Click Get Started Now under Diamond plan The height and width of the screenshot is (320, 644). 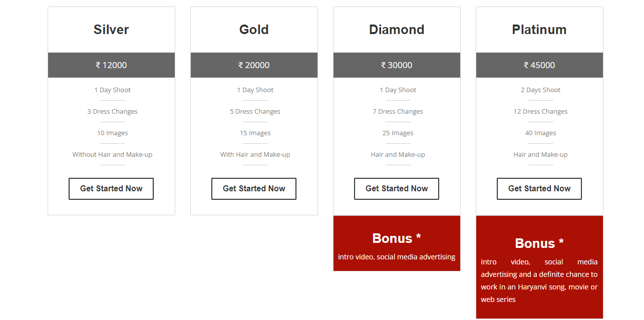[x=397, y=189]
